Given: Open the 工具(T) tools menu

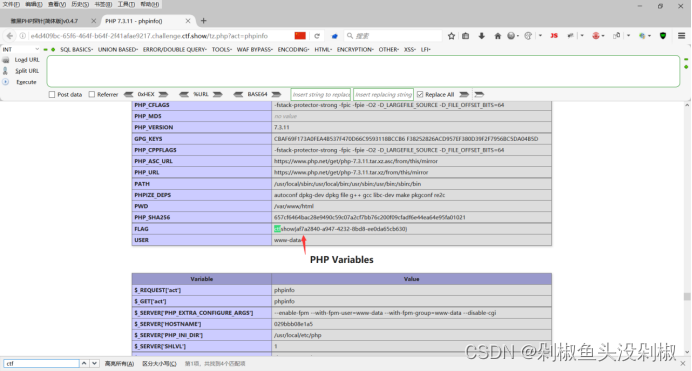Looking at the screenshot, I should point(126,4).
